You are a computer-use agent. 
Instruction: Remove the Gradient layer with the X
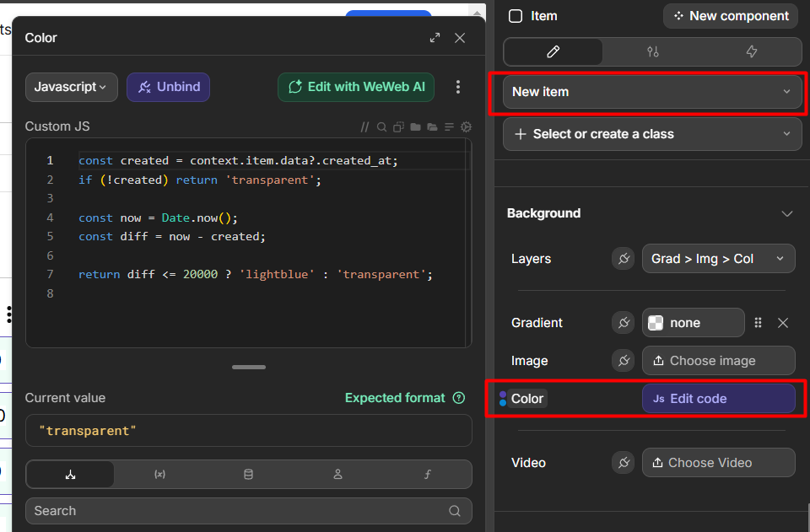(783, 323)
